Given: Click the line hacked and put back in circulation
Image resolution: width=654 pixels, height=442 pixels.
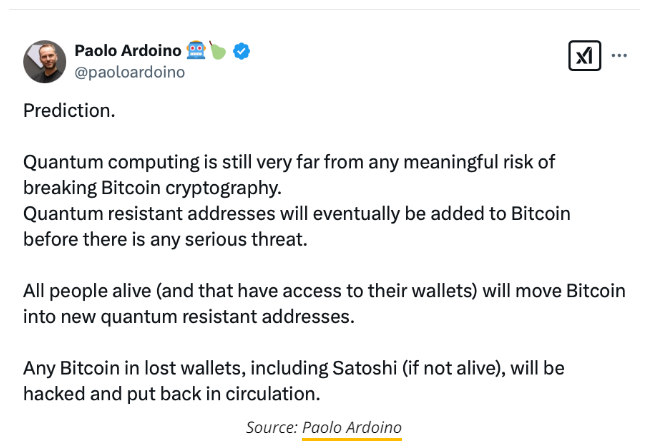Looking at the screenshot, I should point(171,394).
